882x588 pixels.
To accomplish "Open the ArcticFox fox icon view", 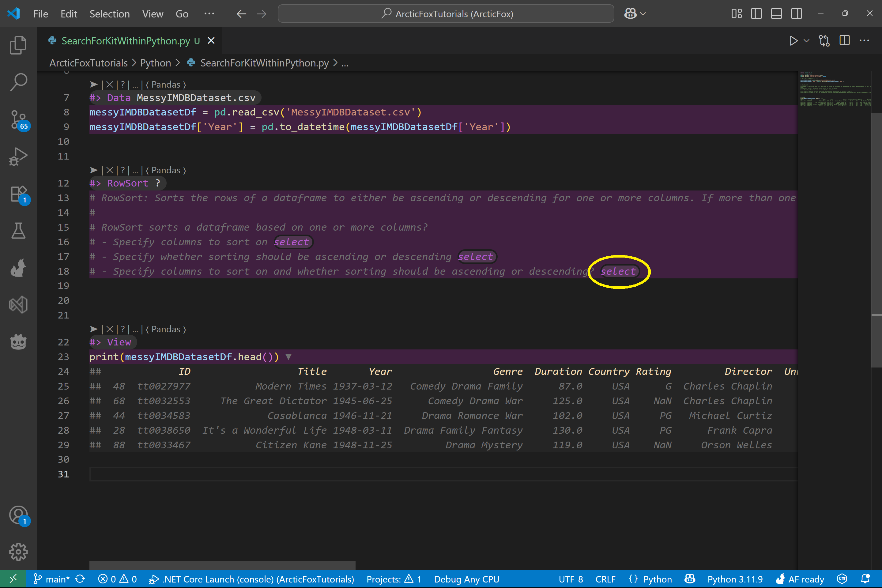I will coord(18,268).
